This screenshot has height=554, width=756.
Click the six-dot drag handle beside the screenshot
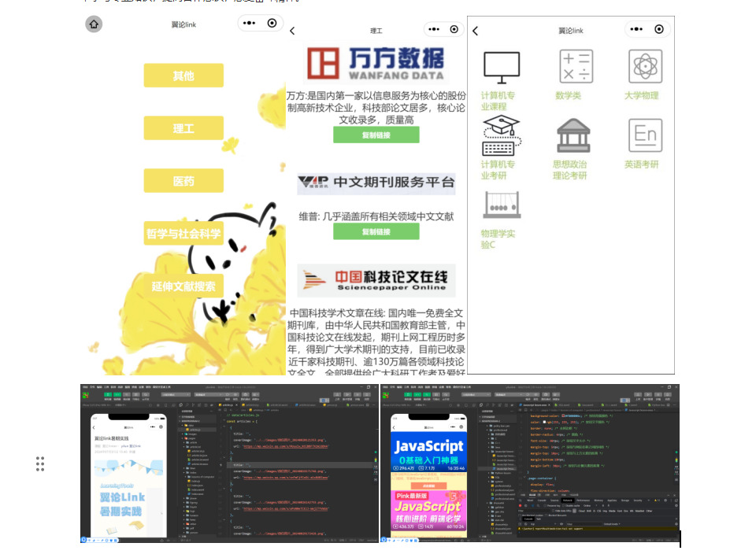tap(40, 464)
